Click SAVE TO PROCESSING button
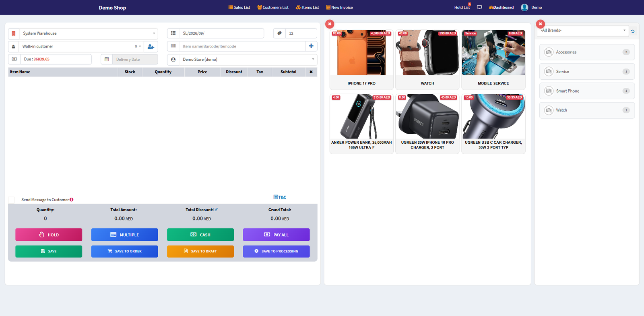The width and height of the screenshot is (644, 316). point(276,251)
